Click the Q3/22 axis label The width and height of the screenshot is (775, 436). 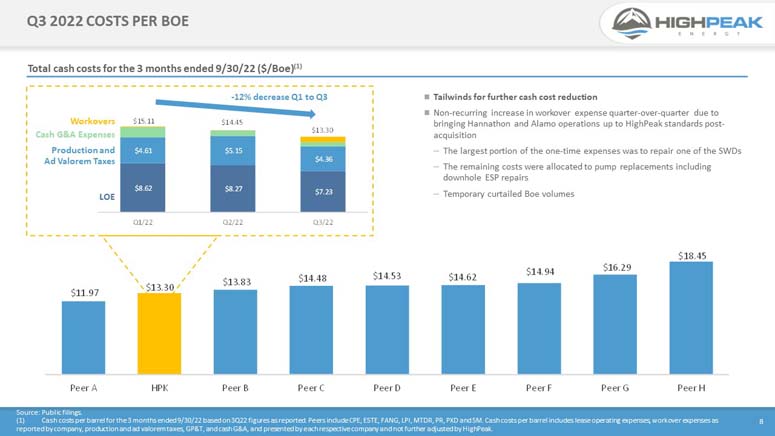[x=323, y=222]
